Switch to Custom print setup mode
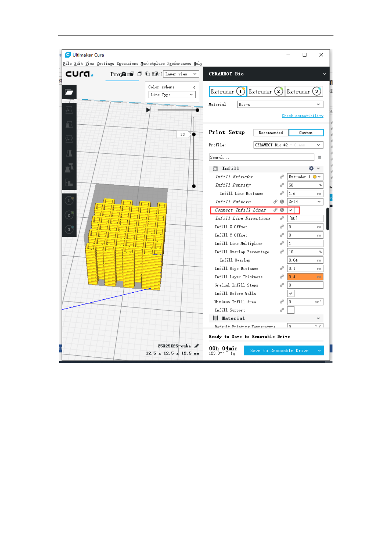The height and width of the screenshot is (554, 392). 306,132
